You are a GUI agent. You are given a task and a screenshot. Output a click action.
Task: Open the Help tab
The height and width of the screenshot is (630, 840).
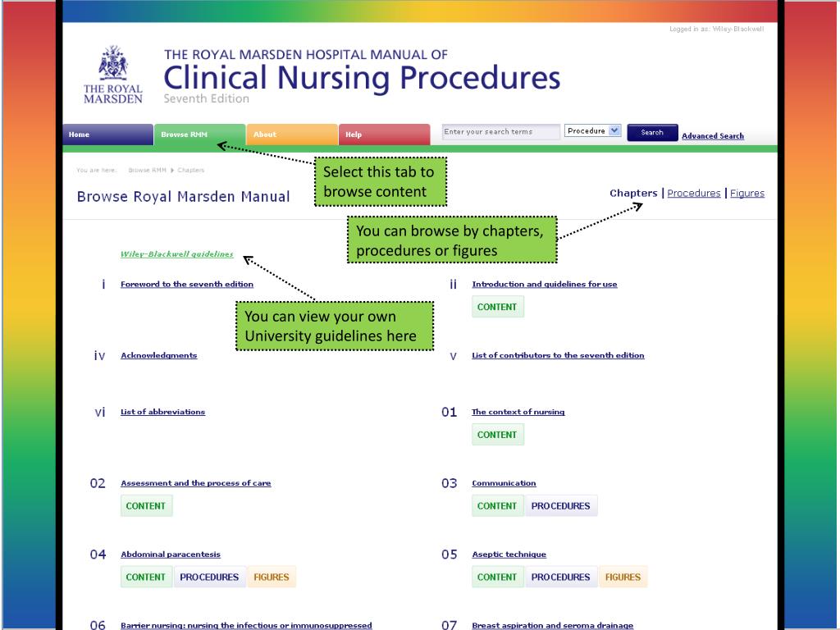pyautogui.click(x=384, y=135)
